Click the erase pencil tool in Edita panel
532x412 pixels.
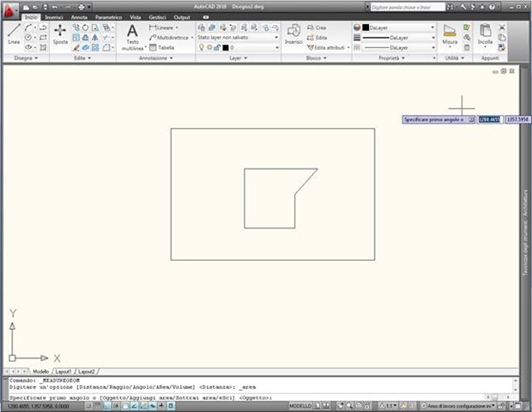click(76, 47)
